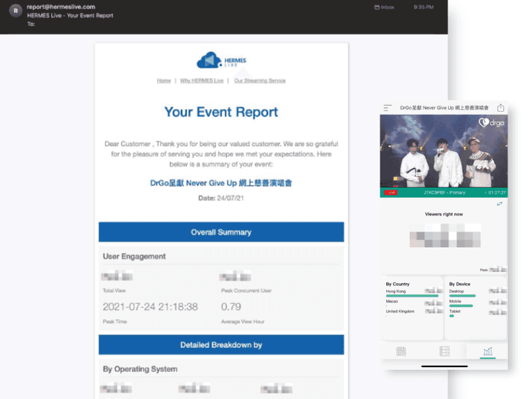Click the 01:27:27 stream duration
The height and width of the screenshot is (399, 532).
[497, 193]
